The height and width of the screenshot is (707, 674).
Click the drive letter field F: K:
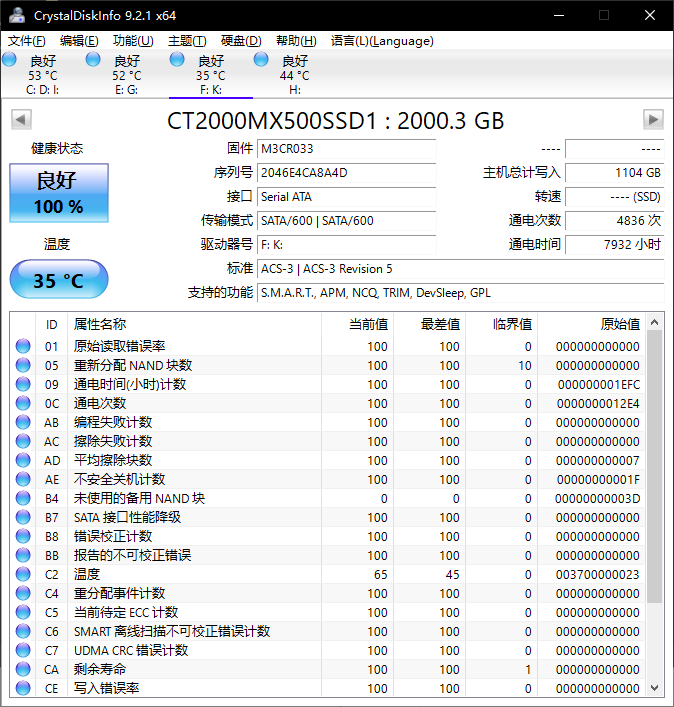click(347, 245)
